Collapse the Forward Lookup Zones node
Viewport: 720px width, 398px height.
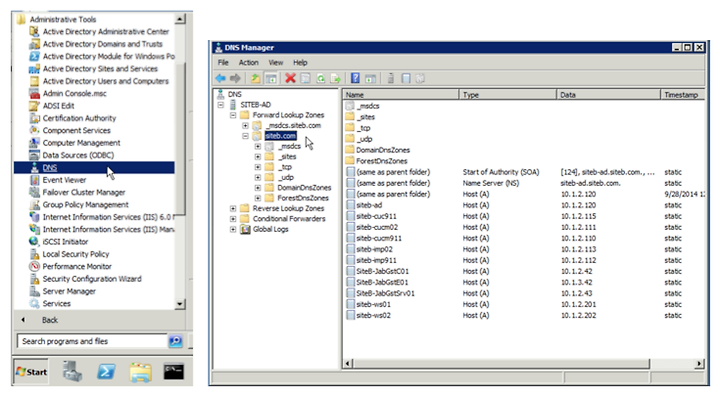pyautogui.click(x=233, y=115)
